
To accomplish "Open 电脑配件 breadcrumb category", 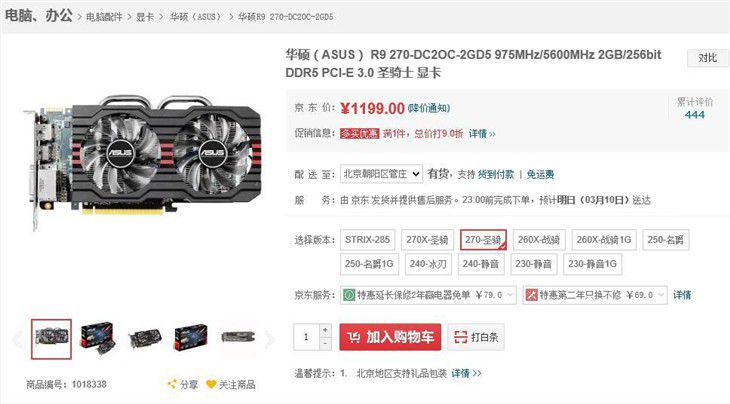I will click(x=104, y=17).
